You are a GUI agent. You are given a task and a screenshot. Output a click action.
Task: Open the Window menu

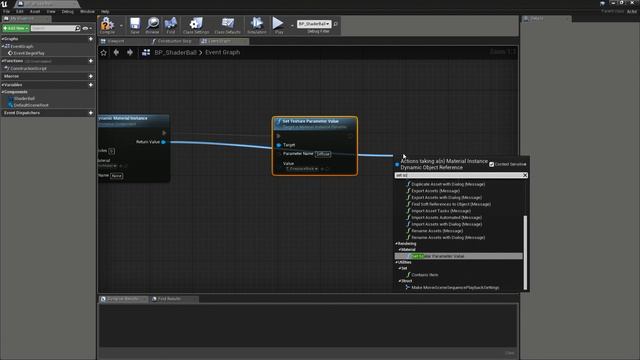(87, 11)
